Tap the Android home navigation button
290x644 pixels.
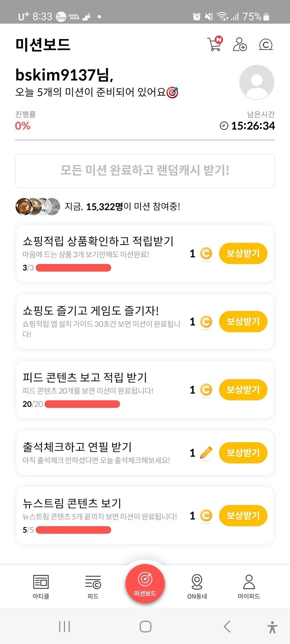click(x=145, y=626)
